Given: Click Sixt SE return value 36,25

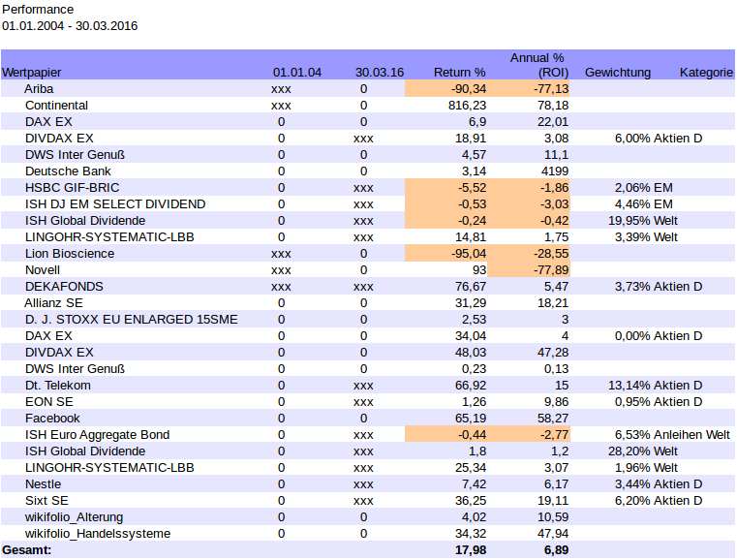Looking at the screenshot, I should (x=471, y=500).
